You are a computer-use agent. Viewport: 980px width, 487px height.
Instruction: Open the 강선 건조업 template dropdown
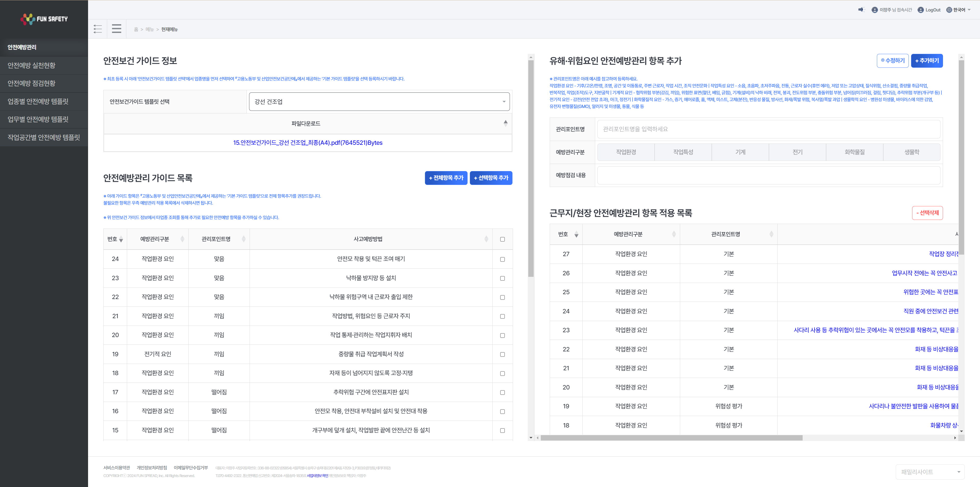[x=379, y=102]
